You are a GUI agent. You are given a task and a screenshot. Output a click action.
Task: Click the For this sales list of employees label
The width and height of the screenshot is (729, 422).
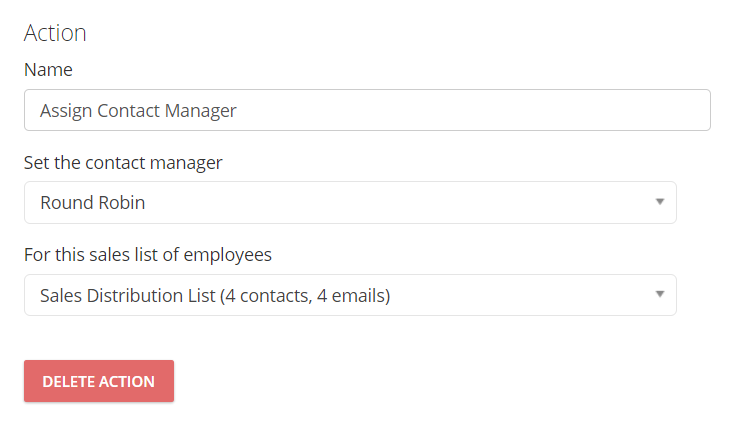pos(148,255)
